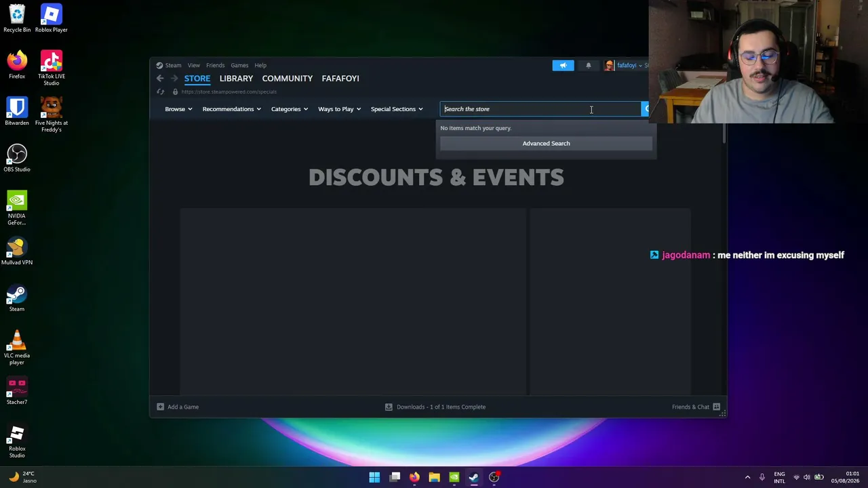Open File Explorer from the taskbar
Screen dimensions: 868x488
pos(434,477)
